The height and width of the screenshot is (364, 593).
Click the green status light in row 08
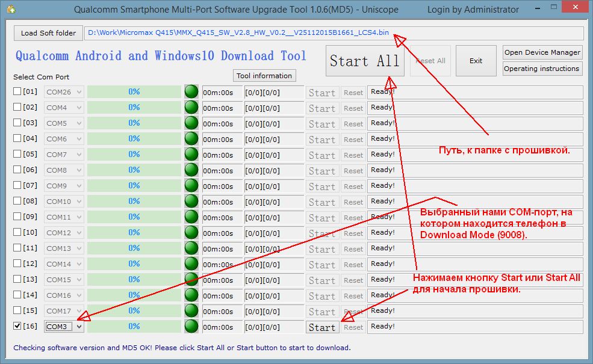coord(191,202)
